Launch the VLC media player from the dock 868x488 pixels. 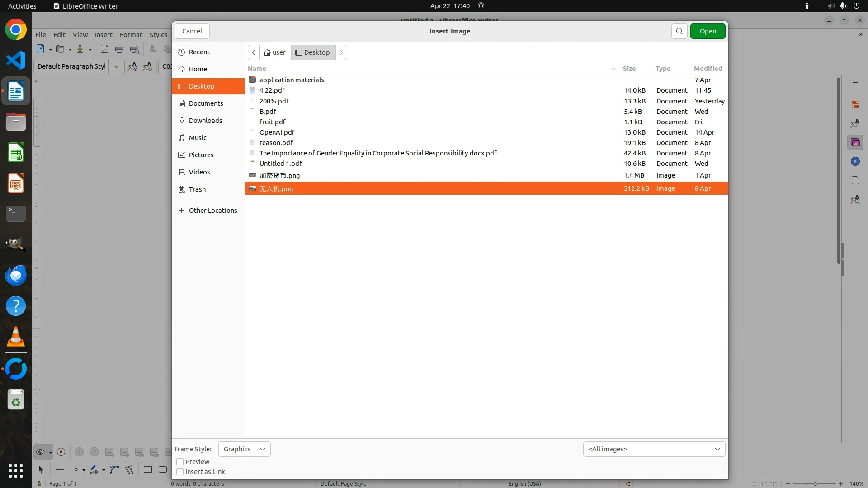pyautogui.click(x=16, y=337)
